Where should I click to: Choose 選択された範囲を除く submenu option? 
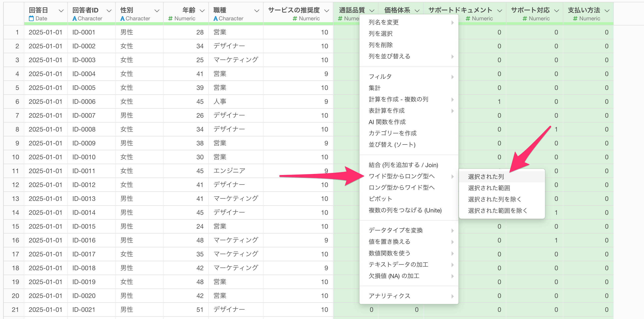[x=497, y=211]
